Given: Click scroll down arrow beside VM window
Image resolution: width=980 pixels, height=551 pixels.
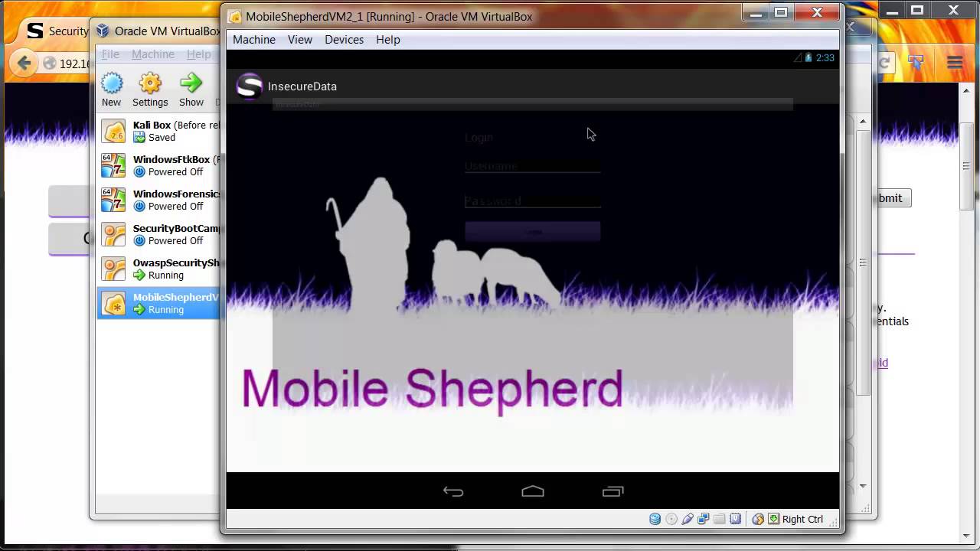Looking at the screenshot, I should coord(863,485).
